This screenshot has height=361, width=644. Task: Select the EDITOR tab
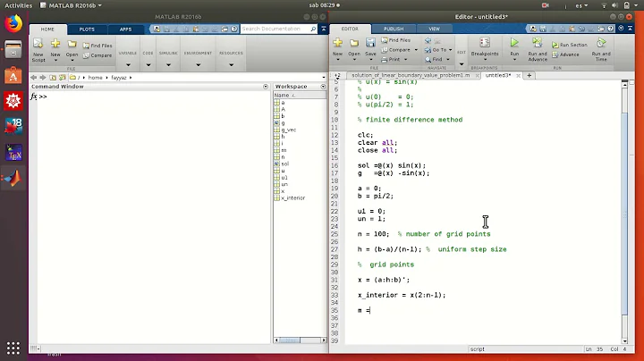(350, 29)
